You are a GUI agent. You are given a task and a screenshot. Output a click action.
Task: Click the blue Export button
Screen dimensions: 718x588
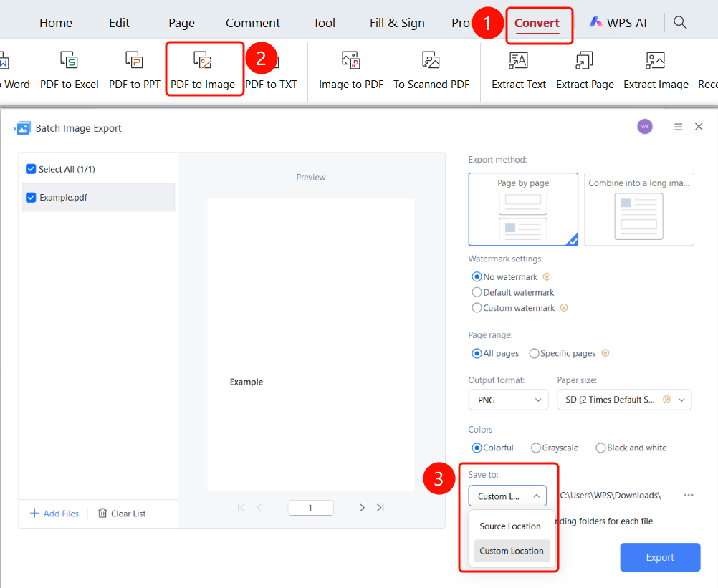click(660, 557)
